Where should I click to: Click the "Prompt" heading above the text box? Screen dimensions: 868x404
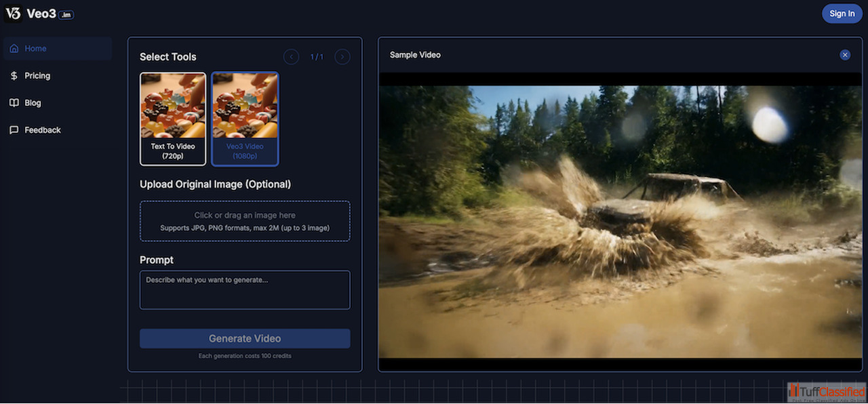point(157,260)
